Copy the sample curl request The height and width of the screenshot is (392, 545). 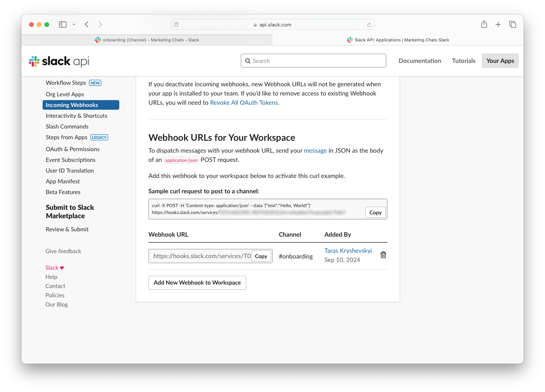coord(375,212)
